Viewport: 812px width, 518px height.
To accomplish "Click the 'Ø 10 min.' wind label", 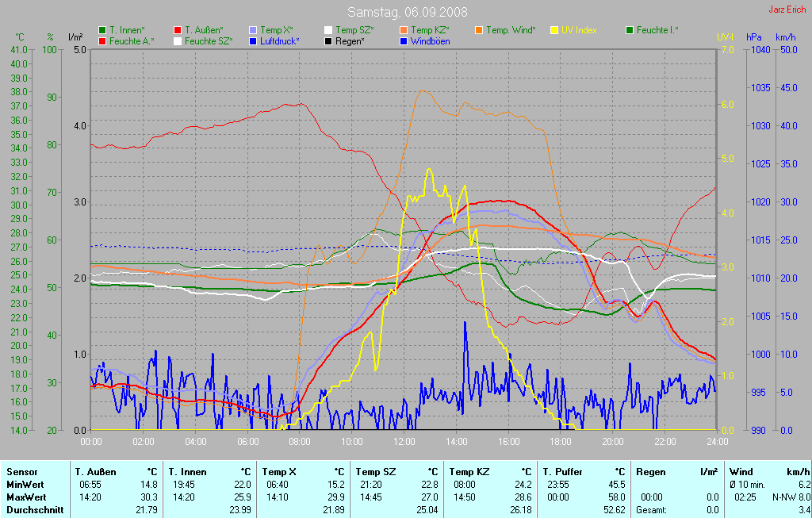I will [x=748, y=485].
